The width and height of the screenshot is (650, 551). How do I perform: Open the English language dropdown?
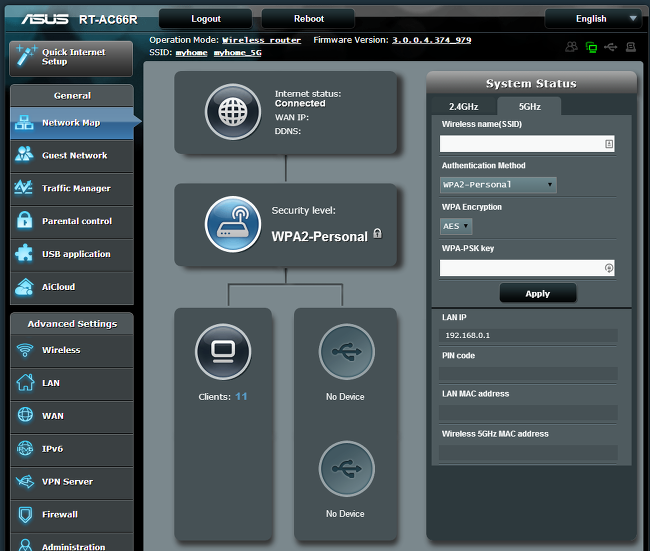tap(593, 19)
